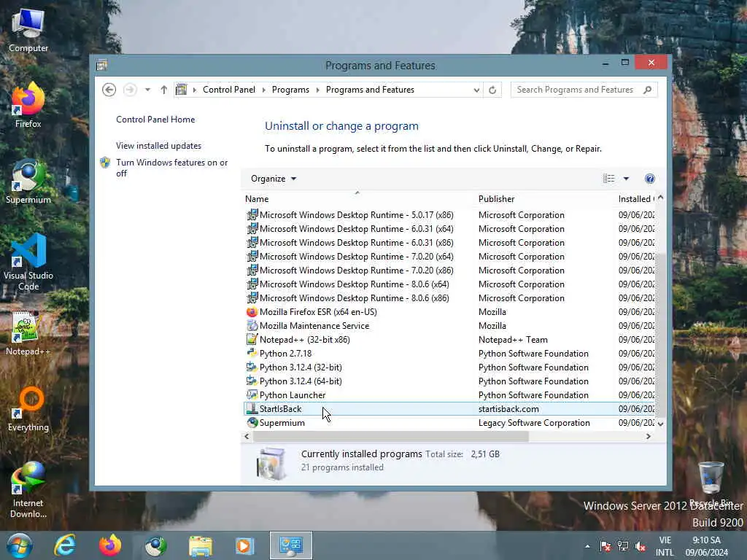Expand the arrow after Programs breadcrumb
Screen dimensions: 747x560
point(318,90)
